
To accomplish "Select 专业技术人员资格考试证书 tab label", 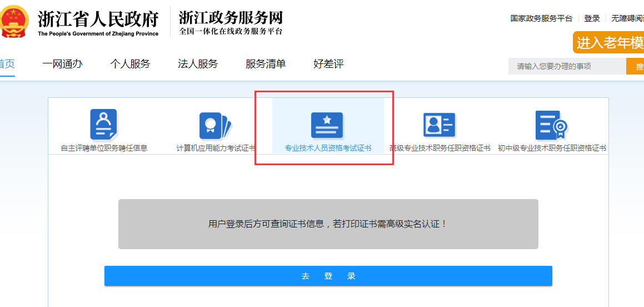I will [x=328, y=148].
